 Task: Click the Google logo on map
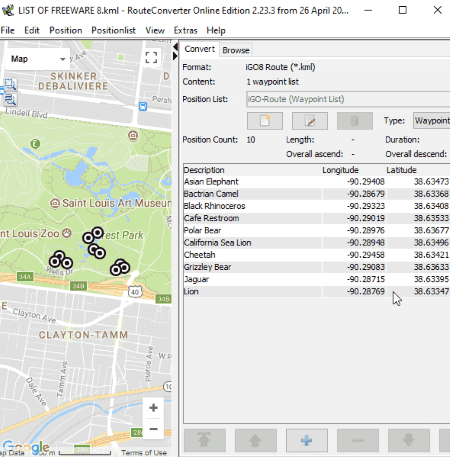click(x=26, y=447)
